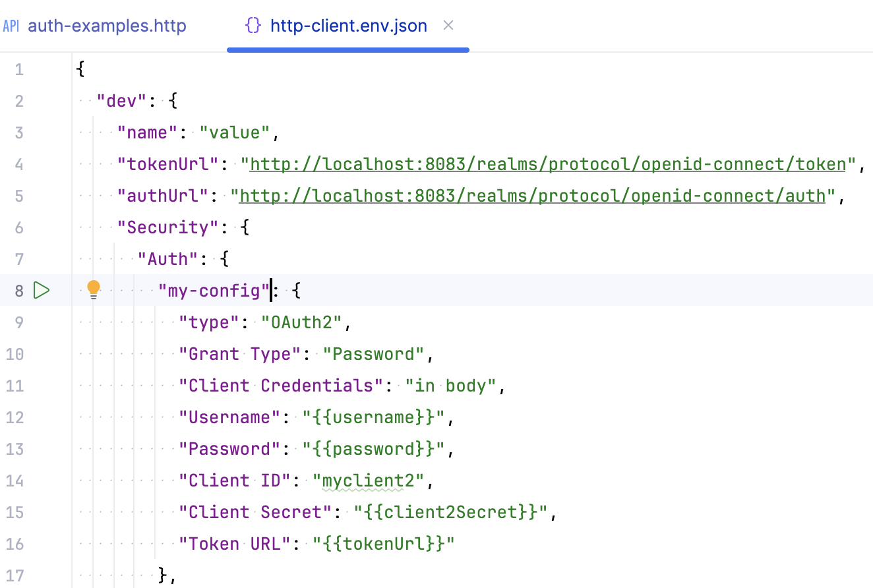This screenshot has width=873, height=588.
Task: Run the request using the green play icon
Action: click(42, 290)
